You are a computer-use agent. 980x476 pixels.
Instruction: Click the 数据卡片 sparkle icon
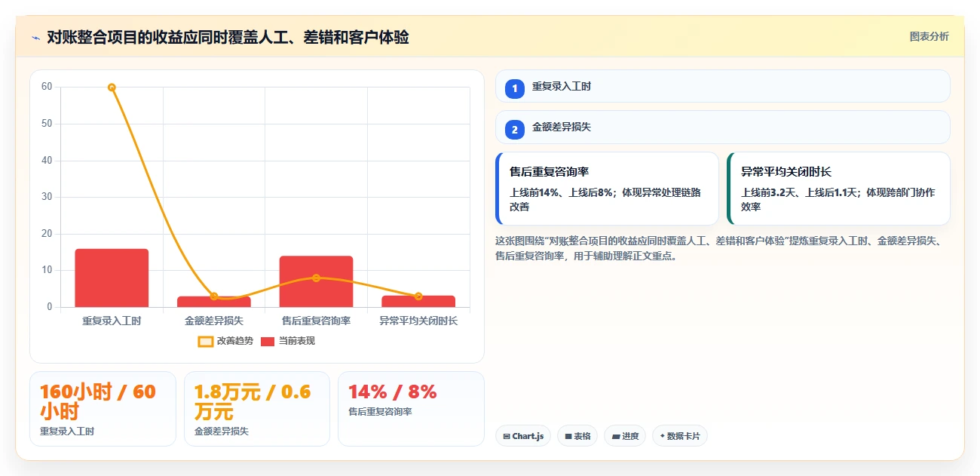663,436
